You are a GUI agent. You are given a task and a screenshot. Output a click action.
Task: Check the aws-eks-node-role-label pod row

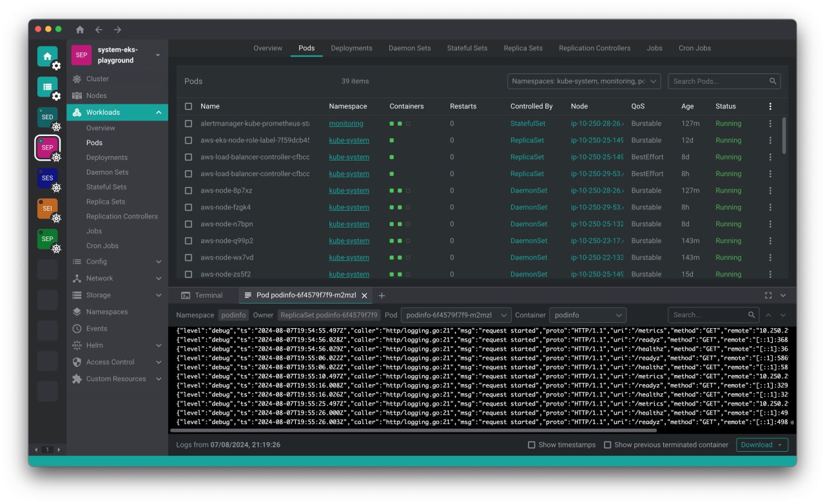point(188,141)
